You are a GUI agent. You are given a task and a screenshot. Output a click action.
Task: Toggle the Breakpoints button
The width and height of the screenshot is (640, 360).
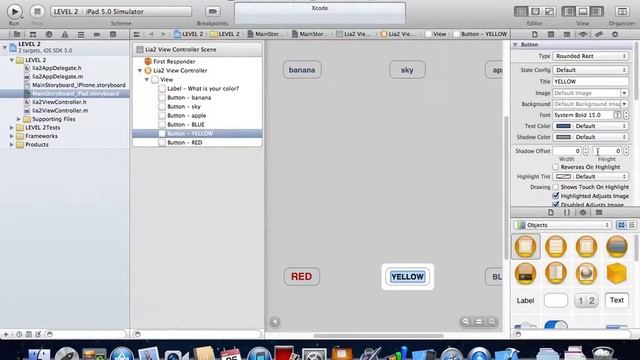pos(212,11)
